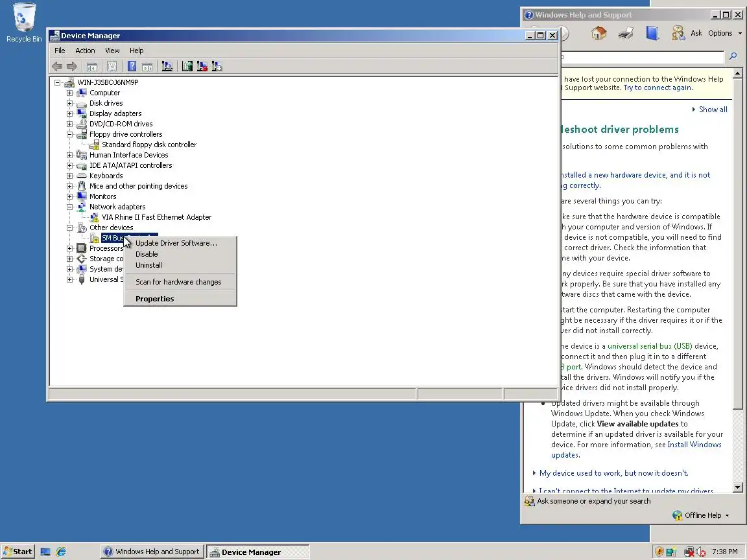Open the Recycle Bin desktop icon
The height and width of the screenshot is (560, 747).
point(24,23)
